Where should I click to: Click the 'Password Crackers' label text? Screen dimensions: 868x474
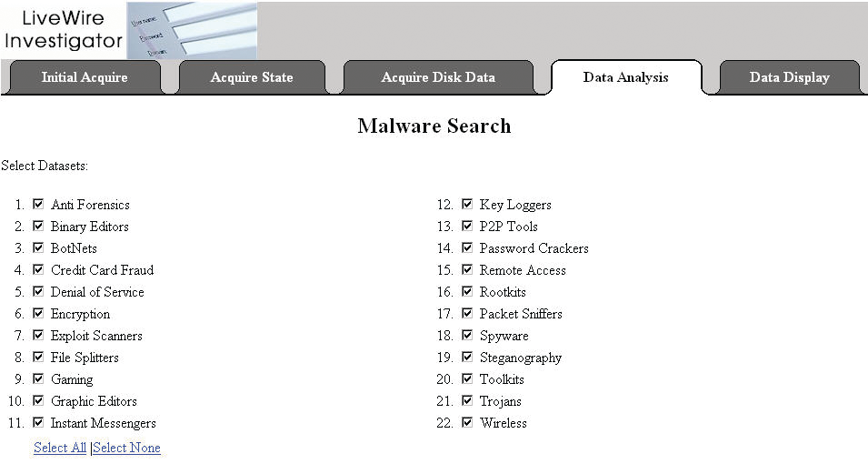pyautogui.click(x=534, y=248)
